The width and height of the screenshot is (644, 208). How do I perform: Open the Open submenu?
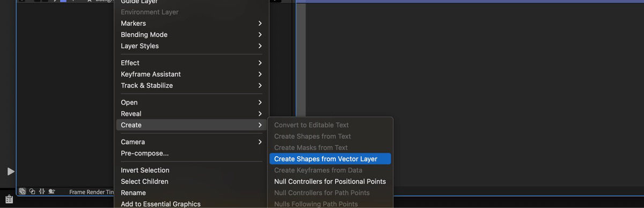(x=191, y=102)
